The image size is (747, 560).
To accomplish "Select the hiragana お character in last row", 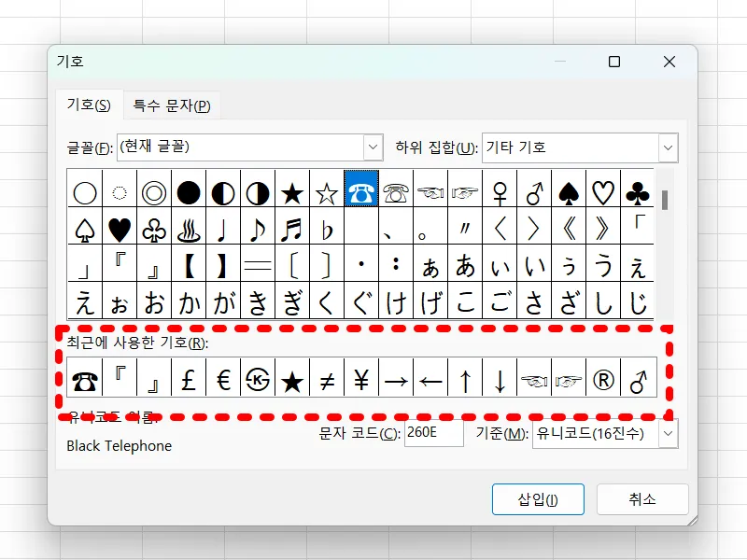I will (x=154, y=301).
